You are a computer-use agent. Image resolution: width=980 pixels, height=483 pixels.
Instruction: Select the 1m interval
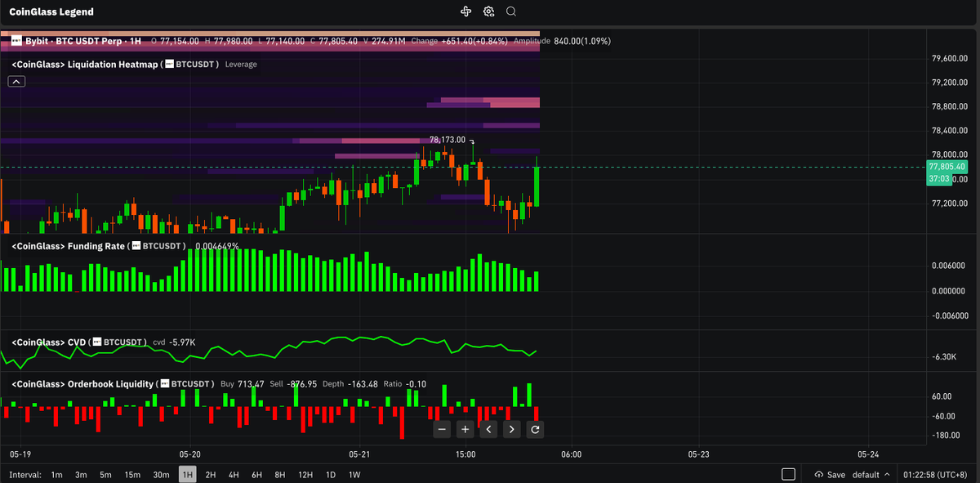(56, 475)
